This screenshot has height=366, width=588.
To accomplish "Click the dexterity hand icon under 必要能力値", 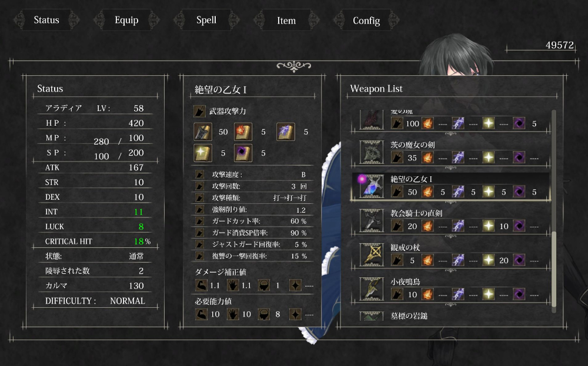I will click(x=233, y=314).
